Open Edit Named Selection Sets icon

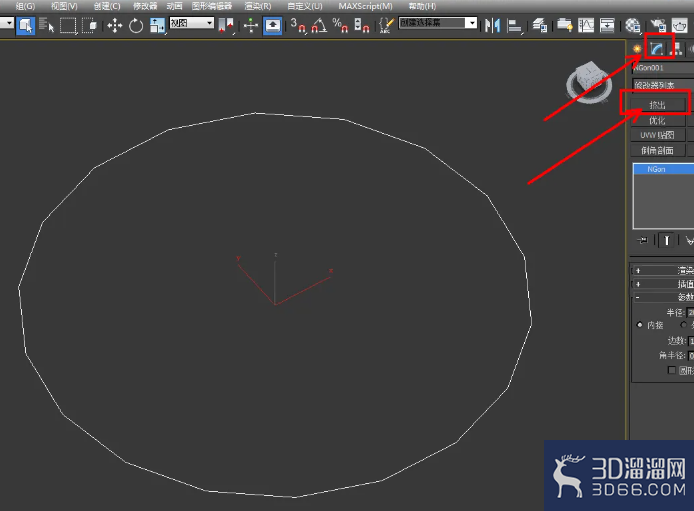386,25
